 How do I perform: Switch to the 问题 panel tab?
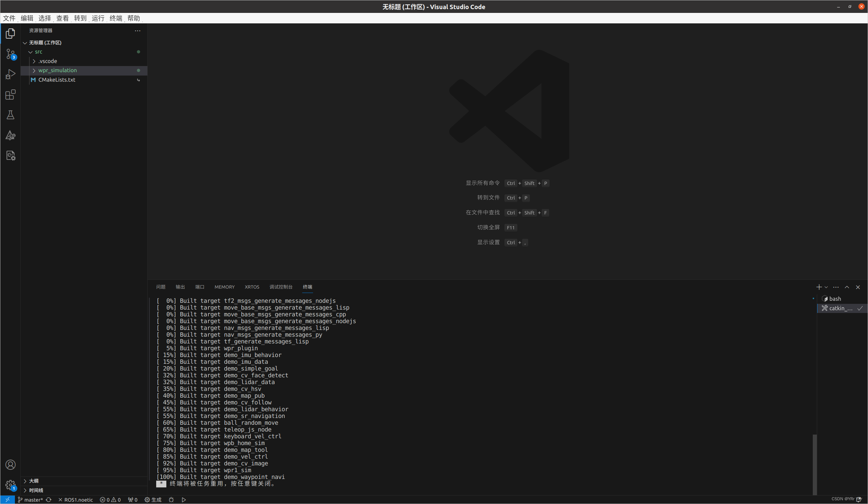pos(161,287)
